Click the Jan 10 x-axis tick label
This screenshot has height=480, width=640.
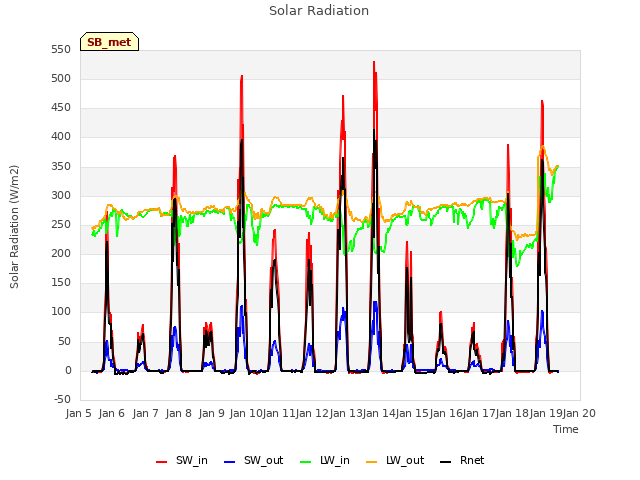click(x=246, y=413)
